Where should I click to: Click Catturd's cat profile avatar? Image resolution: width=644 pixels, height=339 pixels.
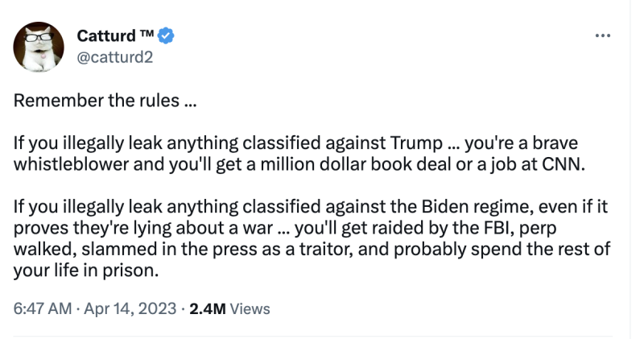click(x=39, y=48)
